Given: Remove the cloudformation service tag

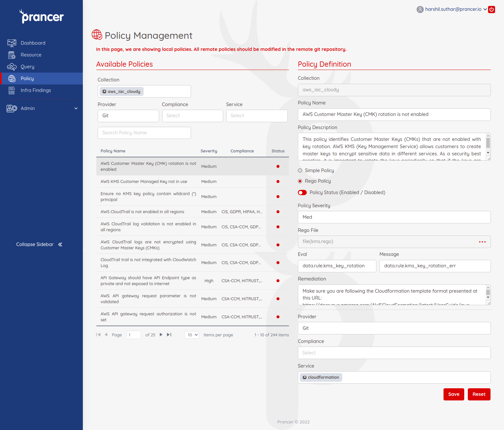Looking at the screenshot, I should pyautogui.click(x=305, y=377).
